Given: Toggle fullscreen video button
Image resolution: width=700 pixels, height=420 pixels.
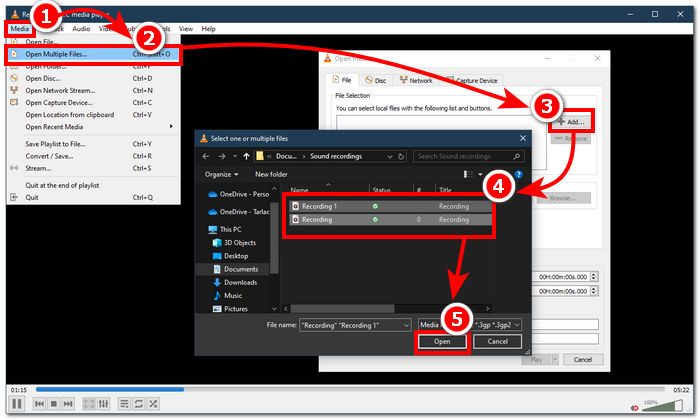Looking at the screenshot, I should [x=89, y=404].
